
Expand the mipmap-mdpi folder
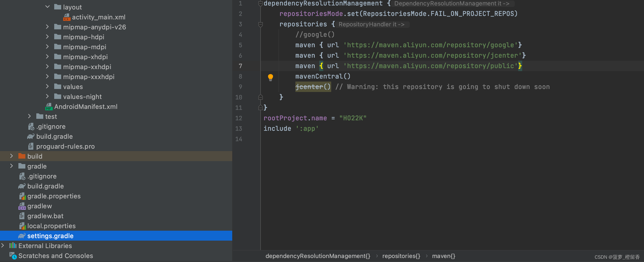tap(47, 47)
